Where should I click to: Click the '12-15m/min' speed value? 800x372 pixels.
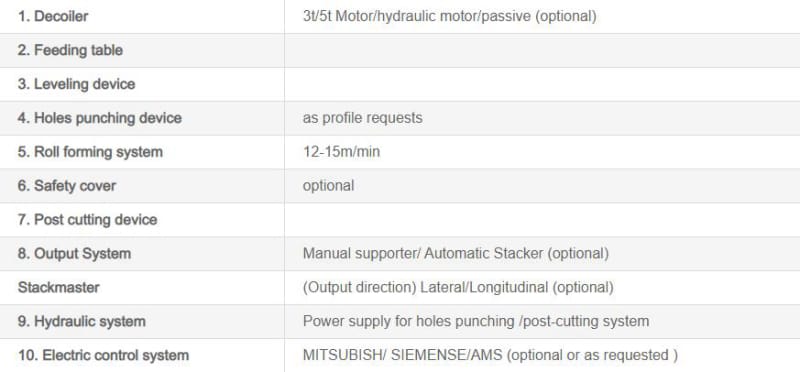coord(341,152)
